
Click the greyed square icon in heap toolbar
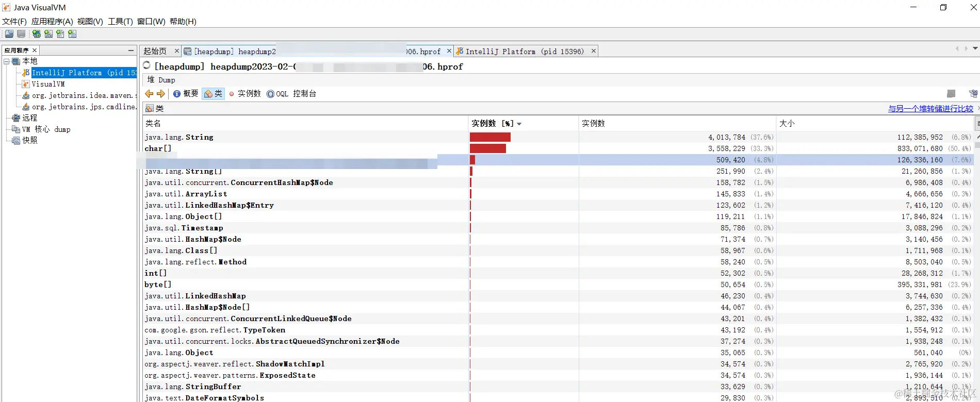coord(951,93)
